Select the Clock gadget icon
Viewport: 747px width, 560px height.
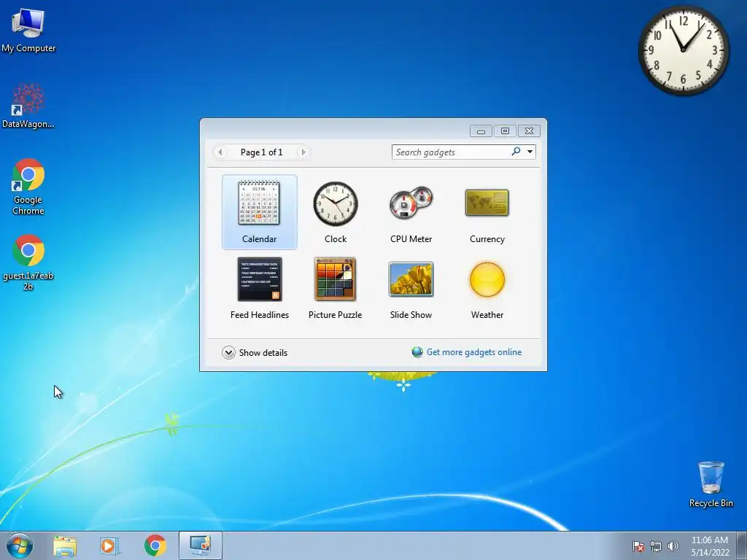[336, 204]
